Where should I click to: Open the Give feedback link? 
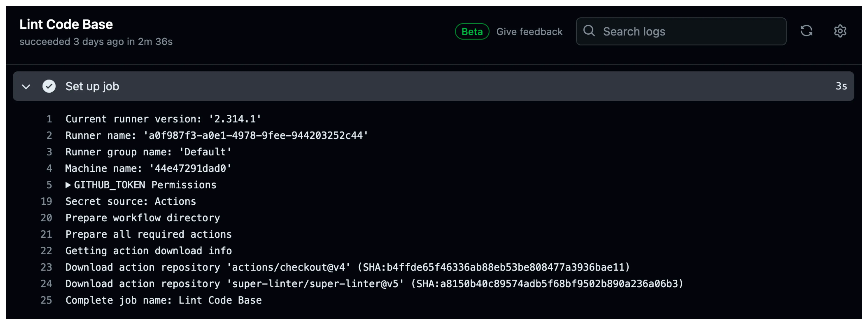[x=529, y=31]
